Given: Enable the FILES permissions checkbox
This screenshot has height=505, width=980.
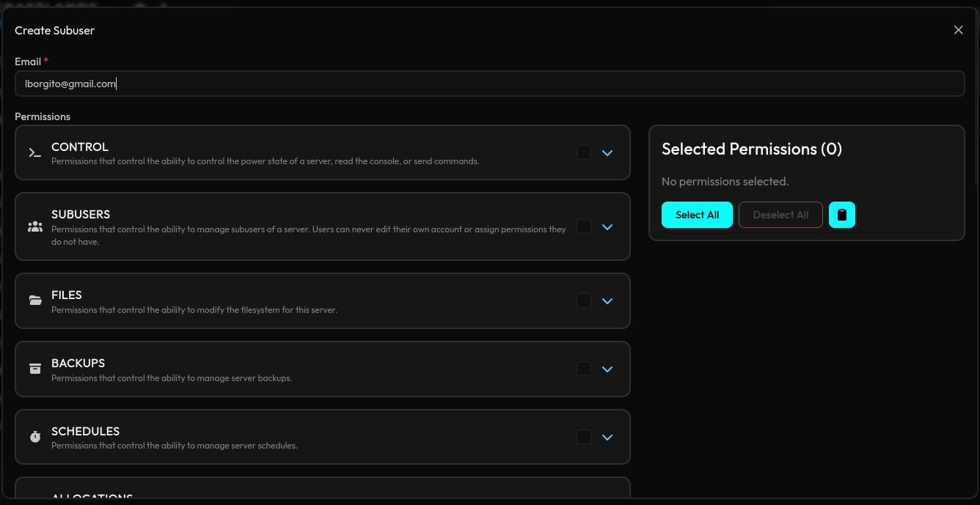Looking at the screenshot, I should tap(584, 301).
